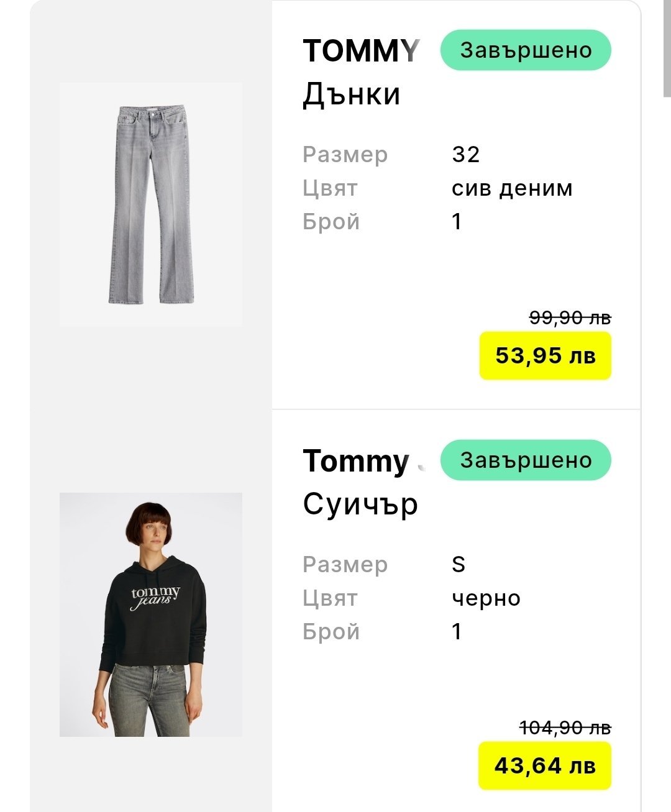
Task: Select the size value S
Action: (459, 565)
